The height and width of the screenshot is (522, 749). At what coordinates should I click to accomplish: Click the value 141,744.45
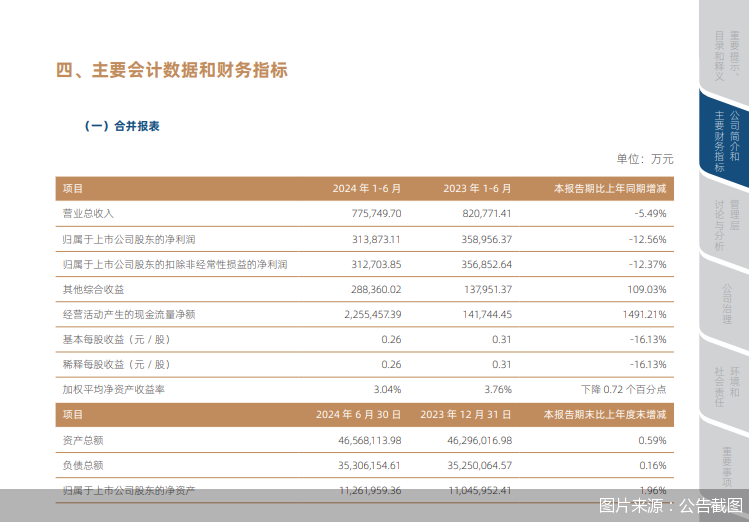point(487,314)
